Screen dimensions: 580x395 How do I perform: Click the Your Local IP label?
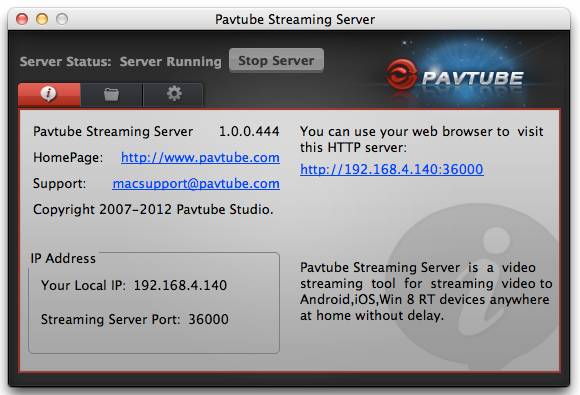coord(83,285)
